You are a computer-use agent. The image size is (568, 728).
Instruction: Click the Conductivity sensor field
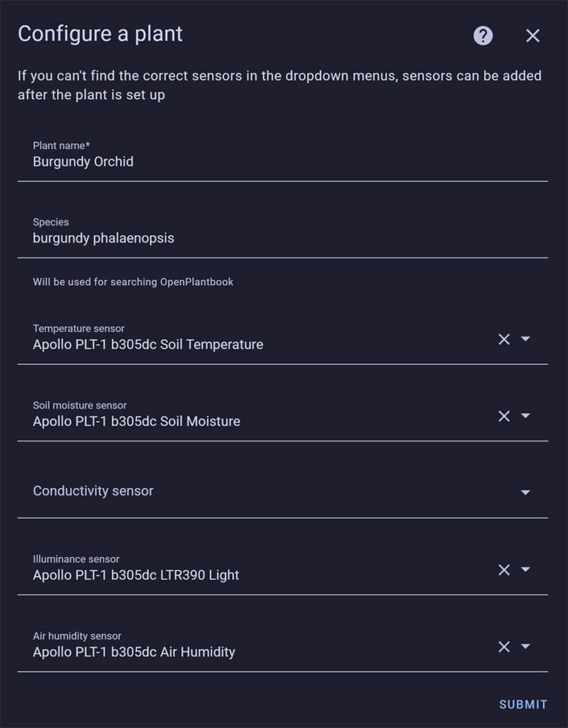pyautogui.click(x=213, y=491)
